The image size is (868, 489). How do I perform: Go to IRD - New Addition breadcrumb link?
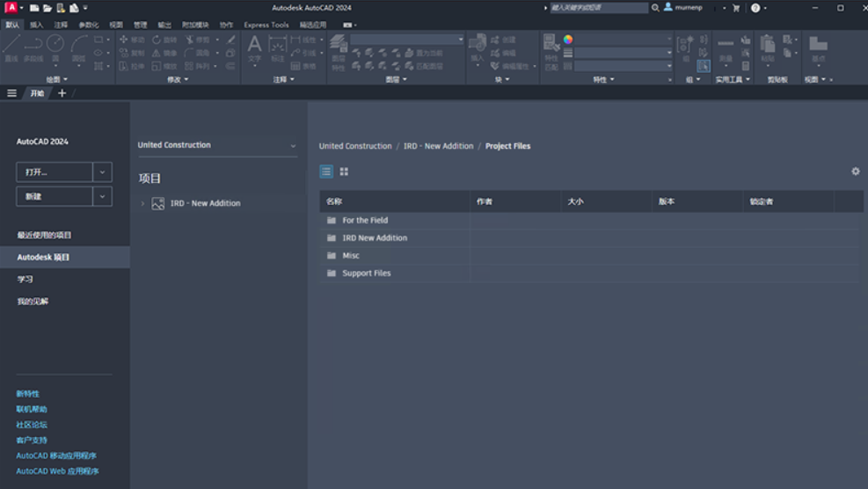[439, 146]
